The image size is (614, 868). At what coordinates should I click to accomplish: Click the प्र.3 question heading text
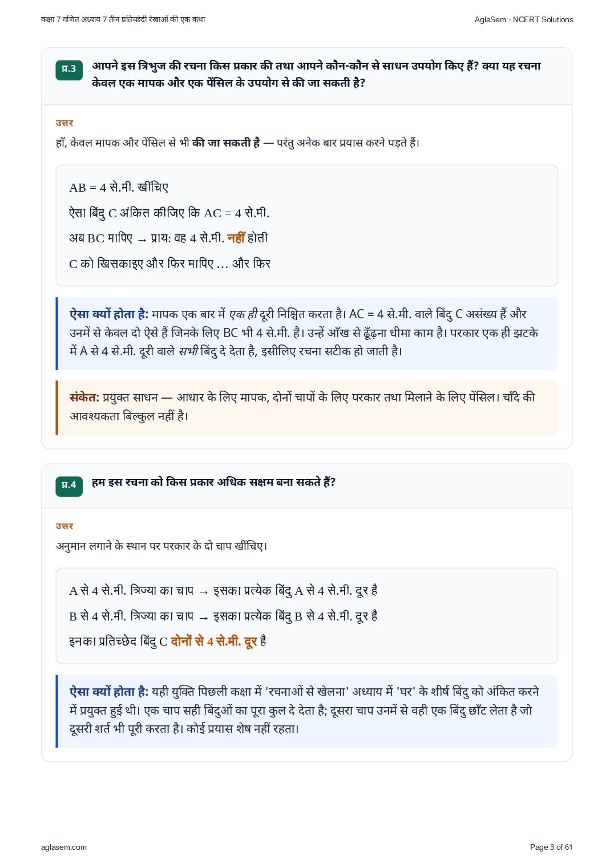click(x=316, y=74)
